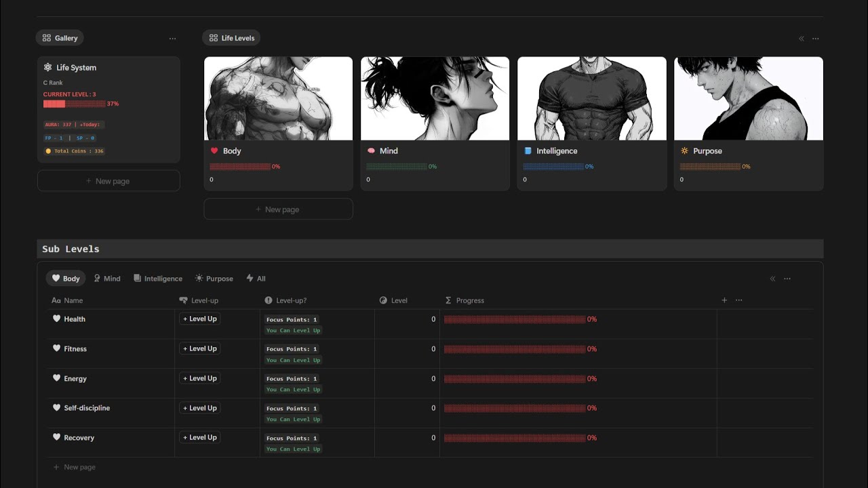The width and height of the screenshot is (868, 488).
Task: Open the Mind card thumbnail image
Action: click(435, 98)
